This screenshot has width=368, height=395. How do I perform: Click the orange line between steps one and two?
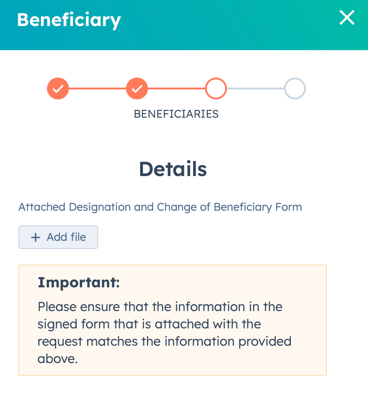click(x=97, y=89)
